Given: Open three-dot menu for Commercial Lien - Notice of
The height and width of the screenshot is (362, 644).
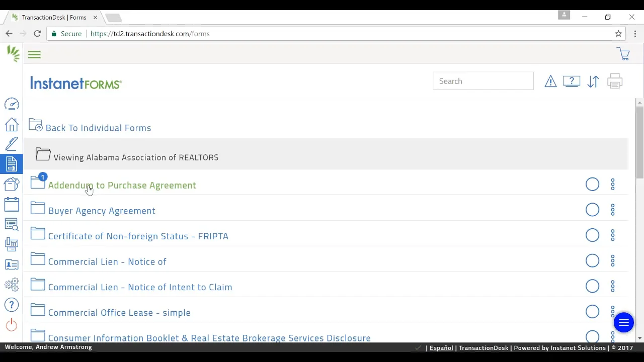Looking at the screenshot, I should tap(613, 261).
